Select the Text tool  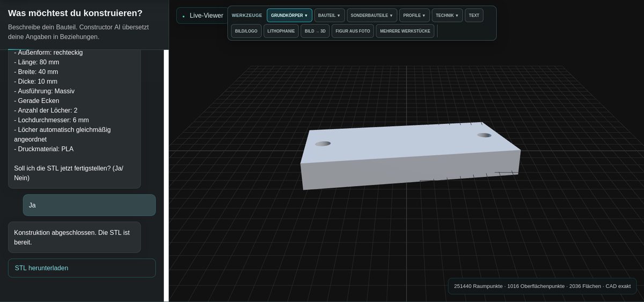coord(474,16)
